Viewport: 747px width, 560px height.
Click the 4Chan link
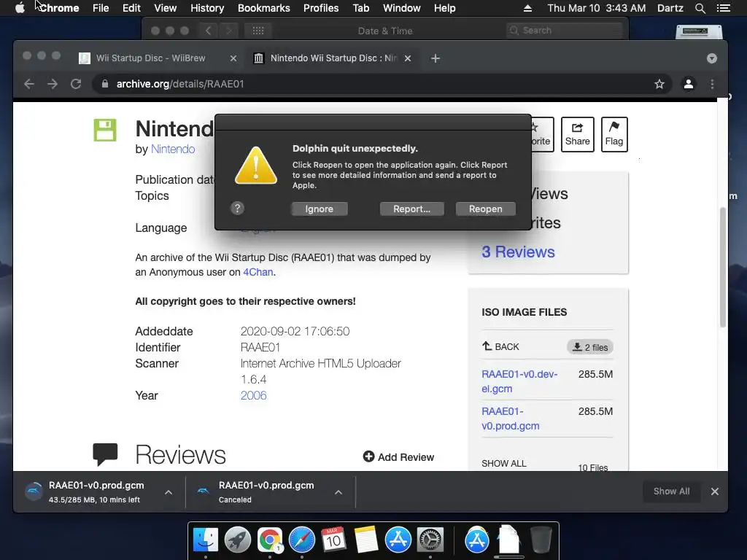[258, 272]
